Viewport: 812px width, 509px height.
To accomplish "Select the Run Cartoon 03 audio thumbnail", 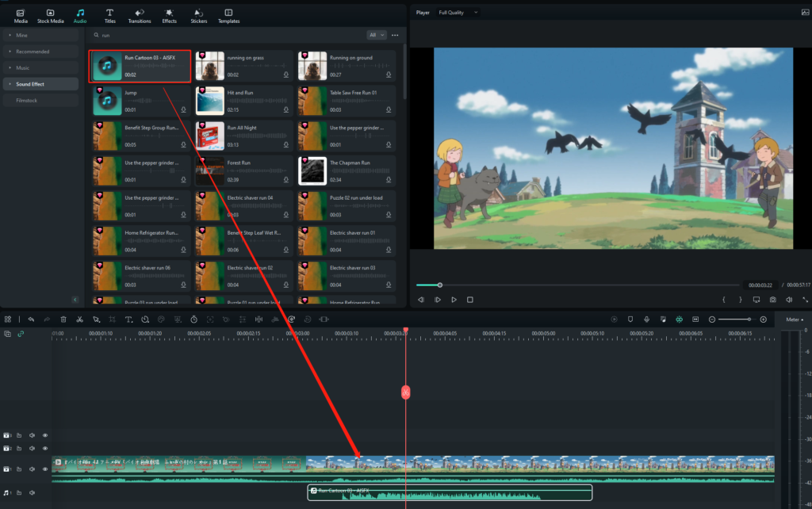I will pyautogui.click(x=107, y=66).
